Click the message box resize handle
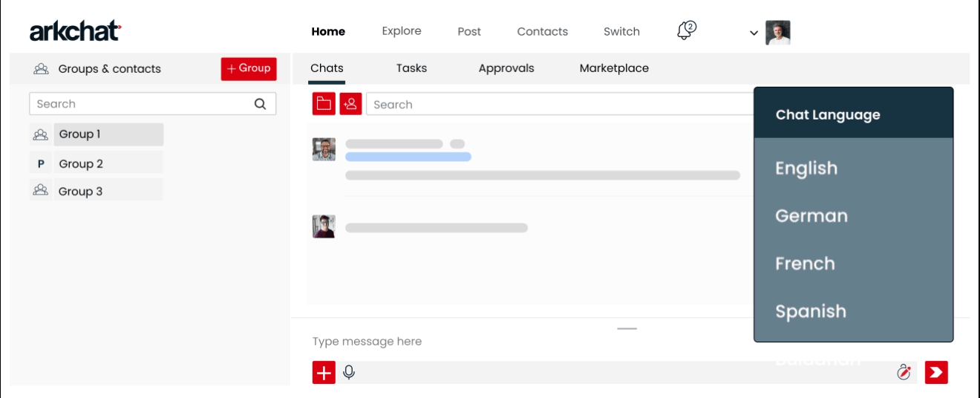The width and height of the screenshot is (980, 398). click(627, 328)
